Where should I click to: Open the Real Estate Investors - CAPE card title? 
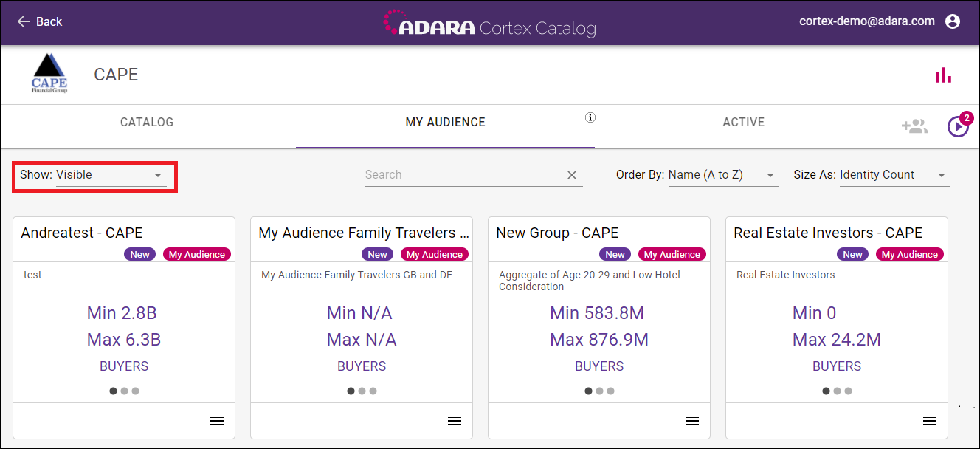[828, 233]
